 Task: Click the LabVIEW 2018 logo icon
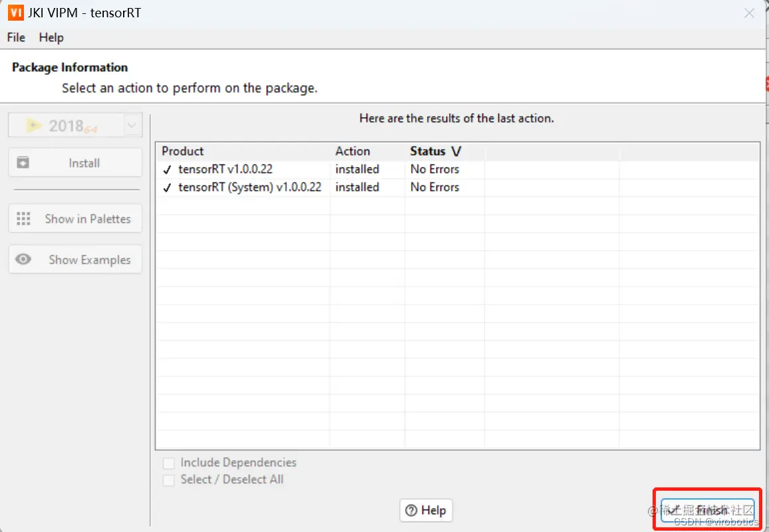point(33,126)
